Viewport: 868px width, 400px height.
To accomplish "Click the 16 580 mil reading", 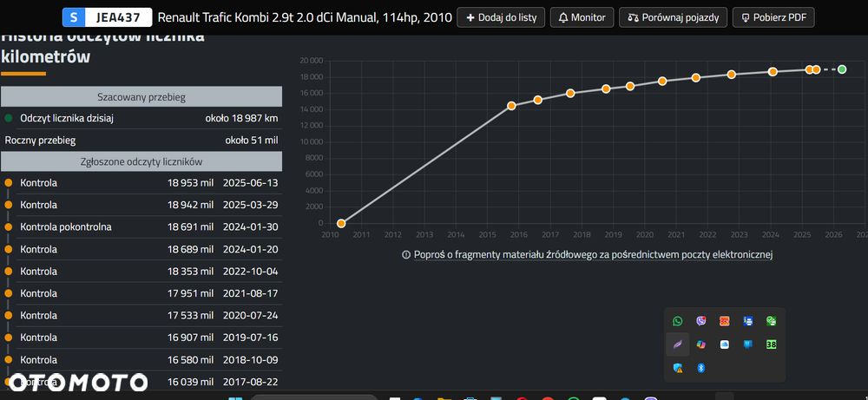I will click(x=190, y=359).
